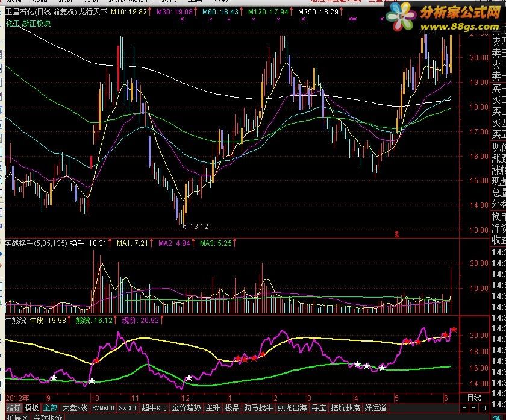Select the 指标 tab at the bottom
The width and height of the screenshot is (506, 420).
point(13,408)
